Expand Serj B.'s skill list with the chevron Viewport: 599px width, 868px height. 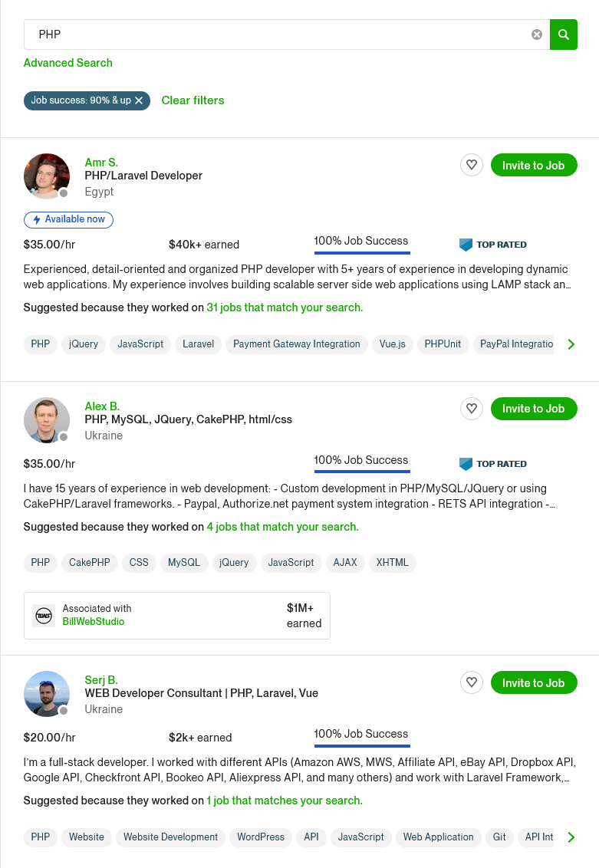coord(571,837)
